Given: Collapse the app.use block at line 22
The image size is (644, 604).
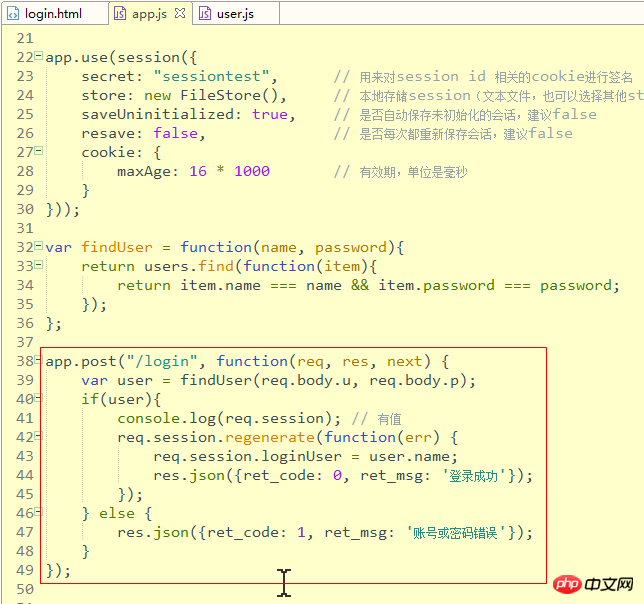Looking at the screenshot, I should 39,55.
